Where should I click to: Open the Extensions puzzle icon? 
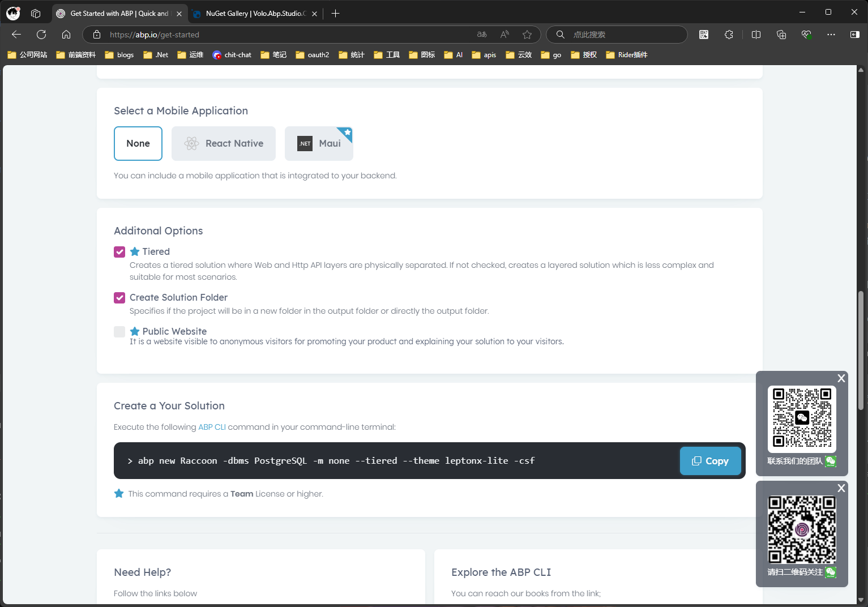729,35
